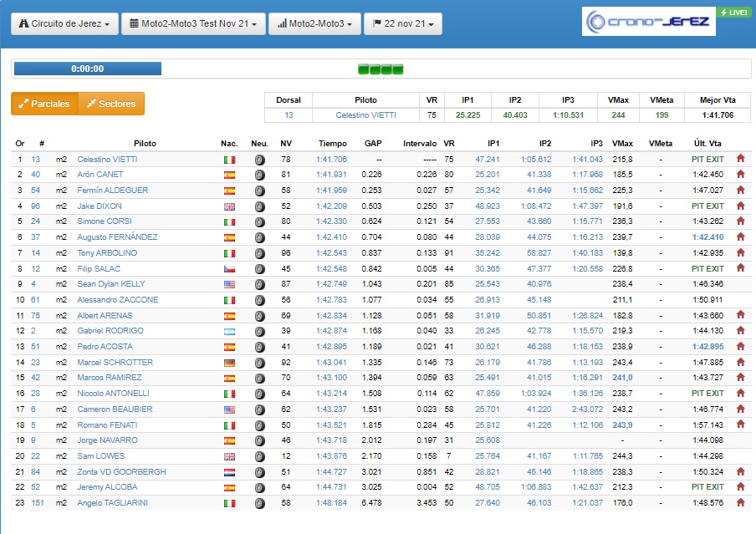
Task: Click the home icon in Arón CANET's row
Action: pos(740,175)
